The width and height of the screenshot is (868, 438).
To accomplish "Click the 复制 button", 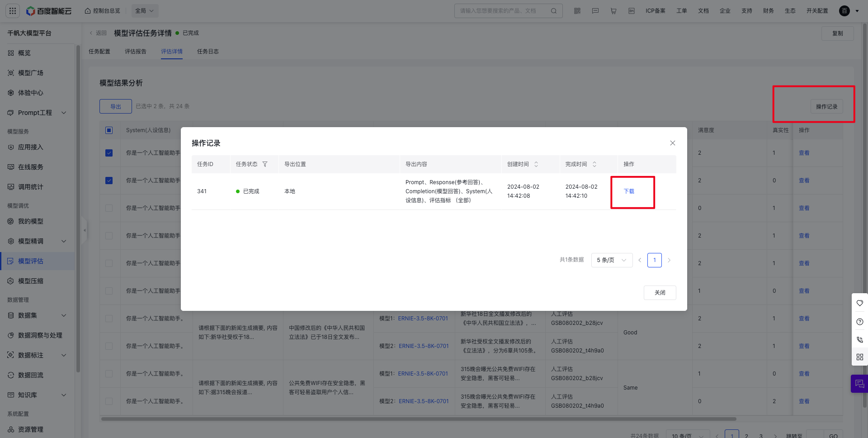I will 838,33.
